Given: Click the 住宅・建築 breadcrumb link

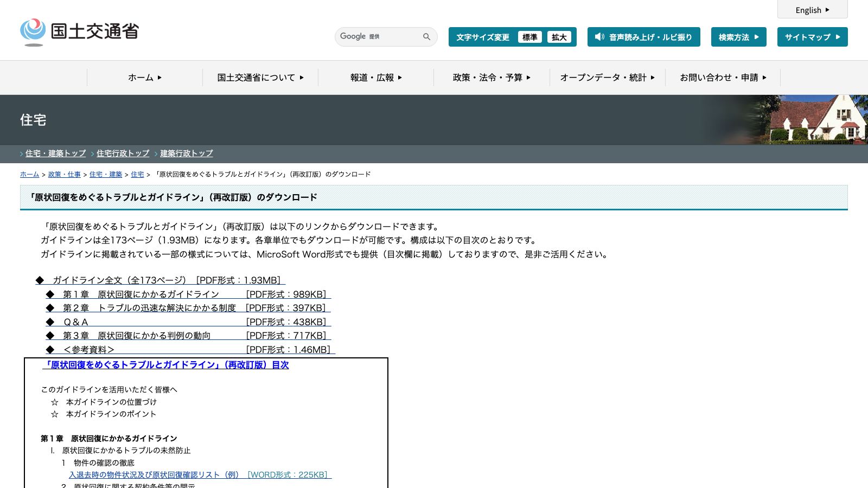Looking at the screenshot, I should click(106, 175).
